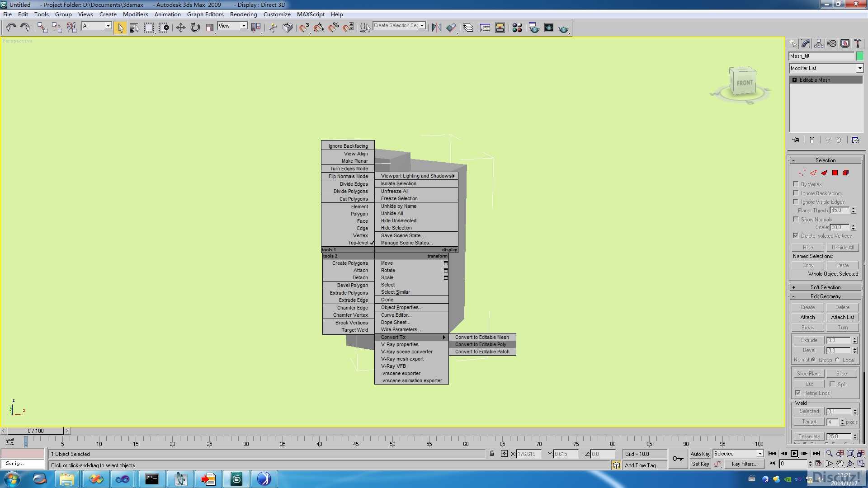Screen dimensions: 868x488
Task: Click the Auto Key button
Action: tap(700, 454)
